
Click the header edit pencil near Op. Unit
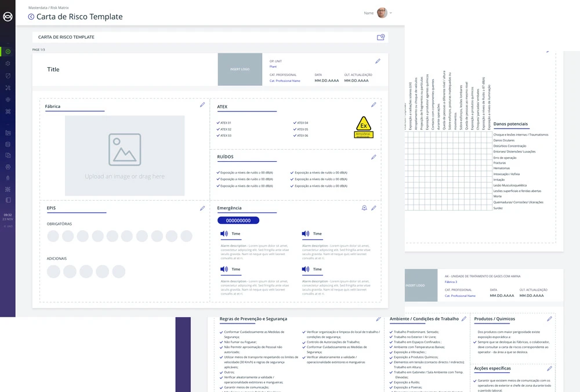pos(378,61)
